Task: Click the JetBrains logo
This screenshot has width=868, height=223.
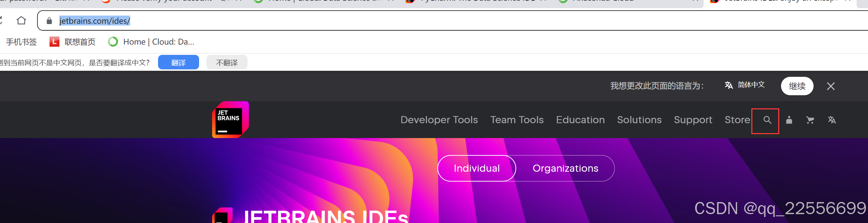Action: (231, 120)
